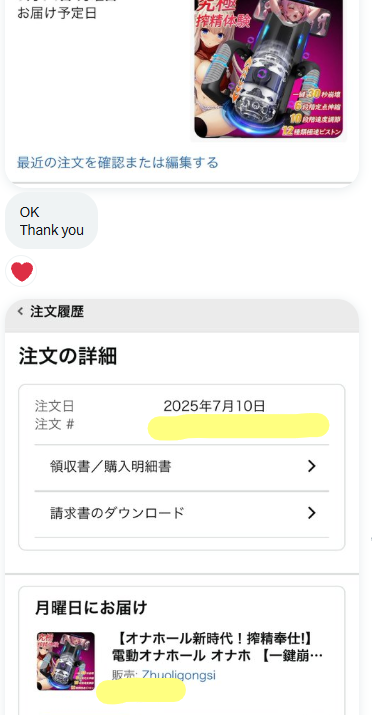Expand the 請求書のダウンロード arrow

311,513
